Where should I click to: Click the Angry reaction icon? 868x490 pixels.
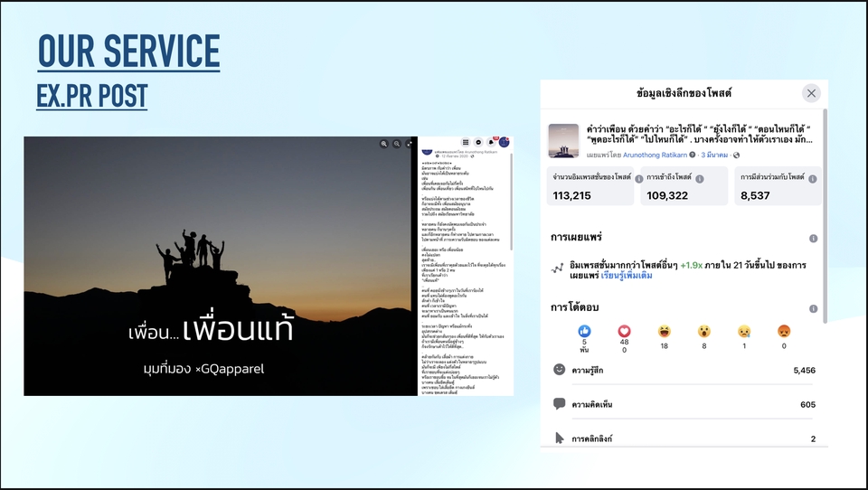coord(784,331)
